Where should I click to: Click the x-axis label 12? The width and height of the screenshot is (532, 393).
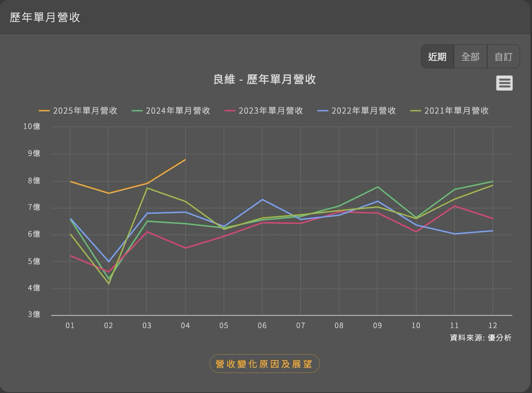tap(493, 326)
